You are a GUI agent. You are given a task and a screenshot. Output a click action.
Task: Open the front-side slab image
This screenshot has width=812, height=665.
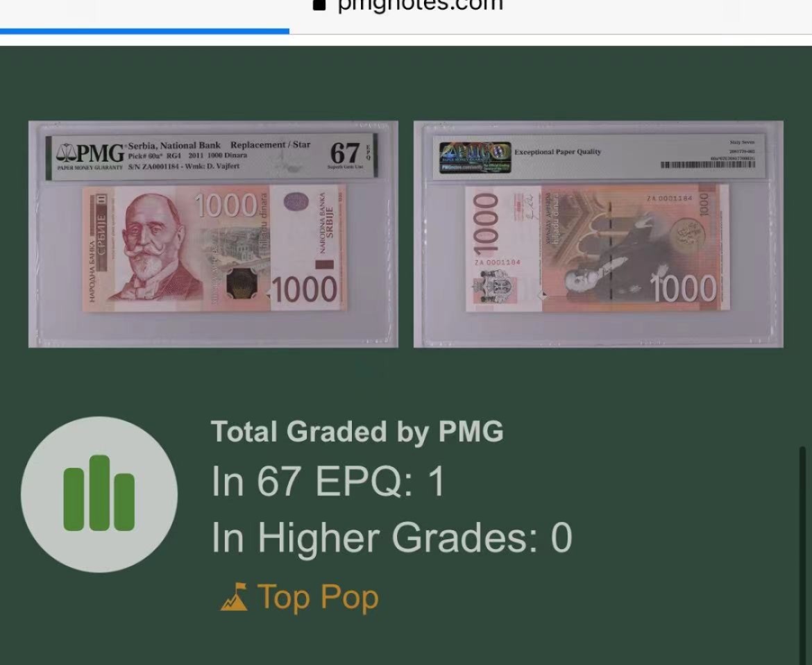click(213, 234)
